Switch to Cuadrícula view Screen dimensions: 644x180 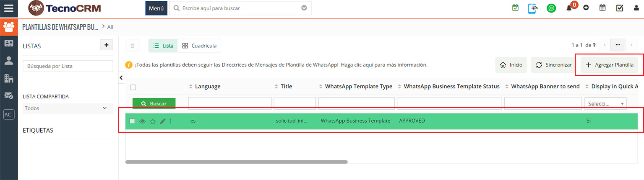[199, 46]
